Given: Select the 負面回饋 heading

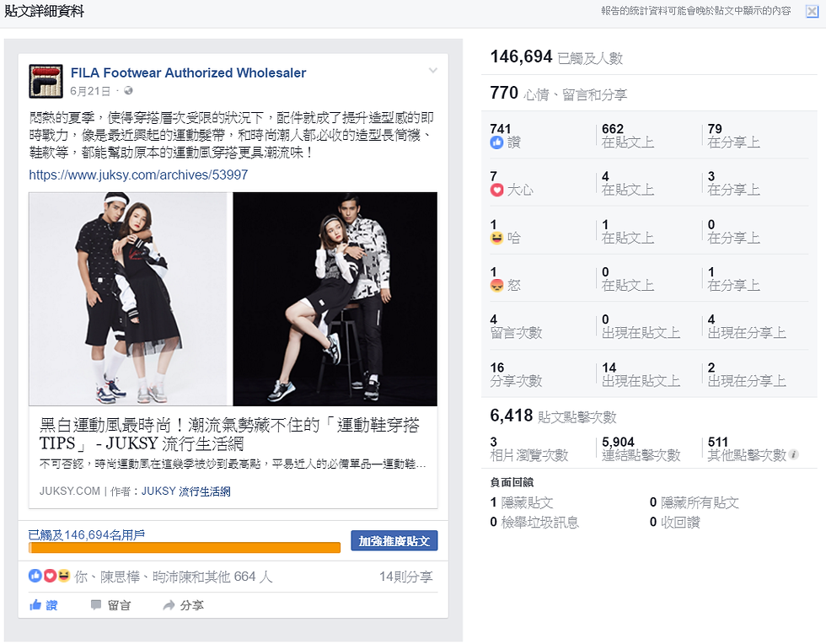Looking at the screenshot, I should tap(512, 482).
